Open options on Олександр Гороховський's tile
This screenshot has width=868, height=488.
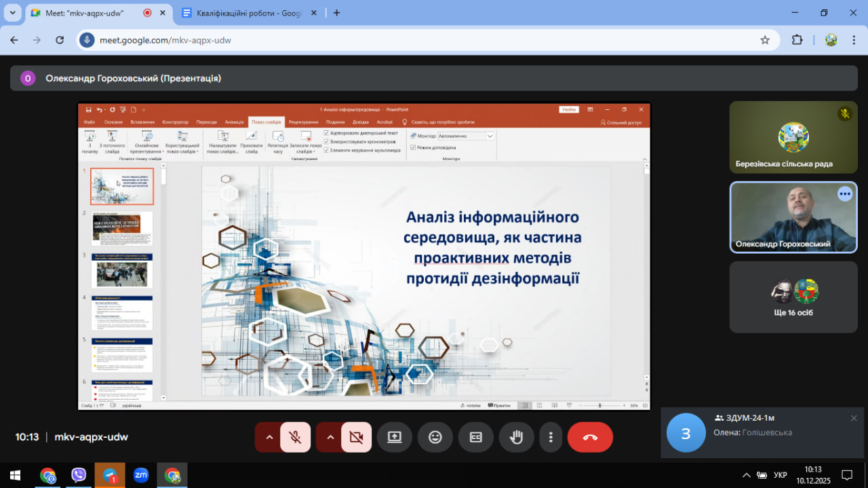tap(844, 194)
